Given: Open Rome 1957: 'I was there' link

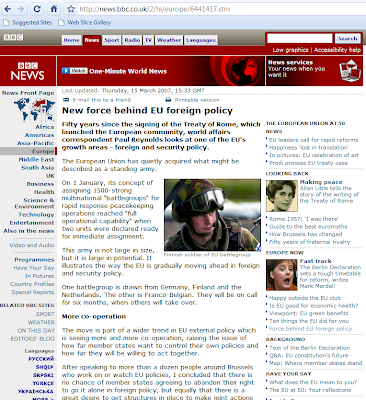Looking at the screenshot, I should point(304,219).
